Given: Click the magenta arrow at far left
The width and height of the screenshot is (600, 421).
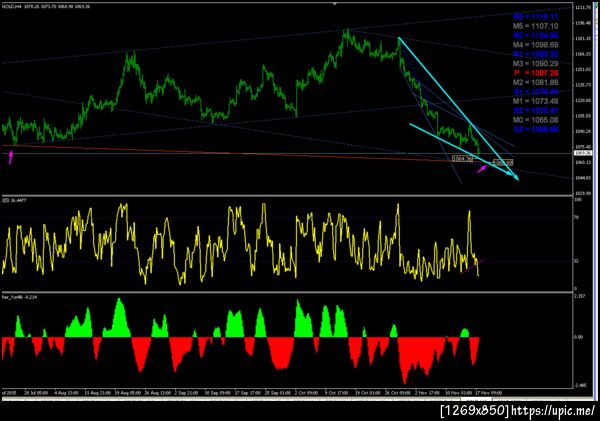Looking at the screenshot, I should 11,157.
